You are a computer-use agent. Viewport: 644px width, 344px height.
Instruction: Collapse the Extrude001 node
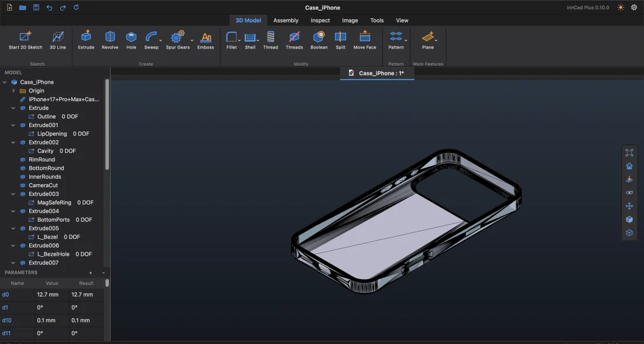click(x=13, y=125)
